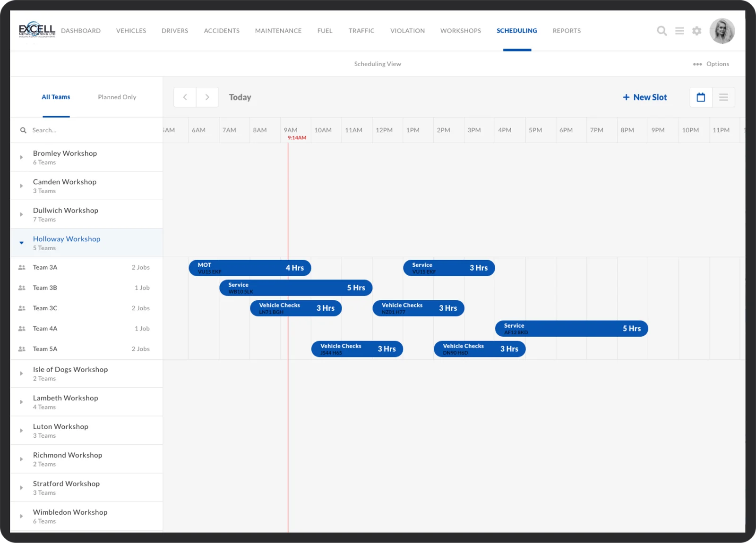Click the New Slot button
This screenshot has width=756, height=543.
(x=645, y=97)
